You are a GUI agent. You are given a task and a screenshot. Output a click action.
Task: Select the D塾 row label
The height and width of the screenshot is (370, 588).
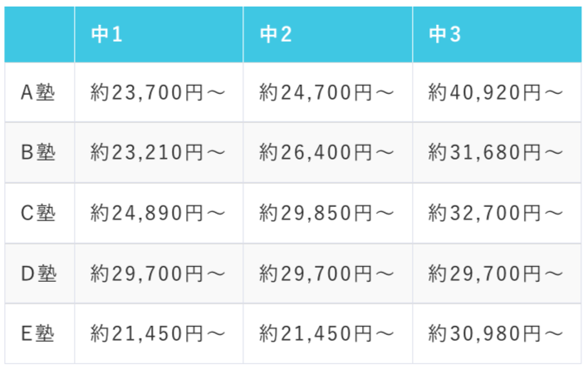(37, 274)
